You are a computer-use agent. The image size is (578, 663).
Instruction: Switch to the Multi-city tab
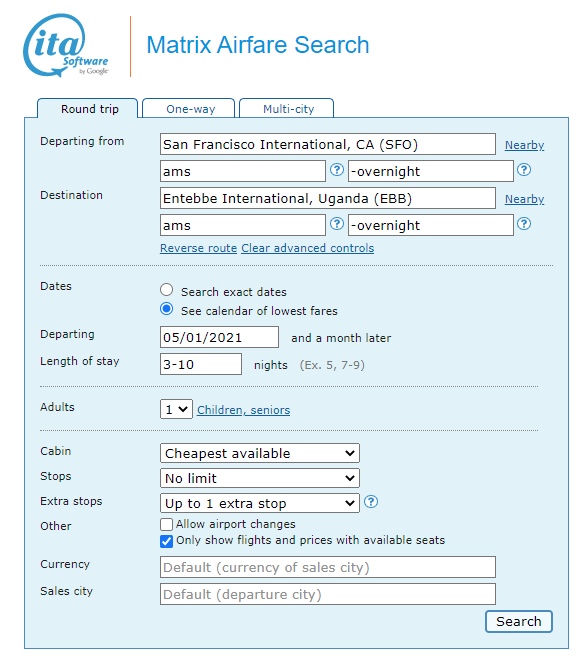point(287,109)
